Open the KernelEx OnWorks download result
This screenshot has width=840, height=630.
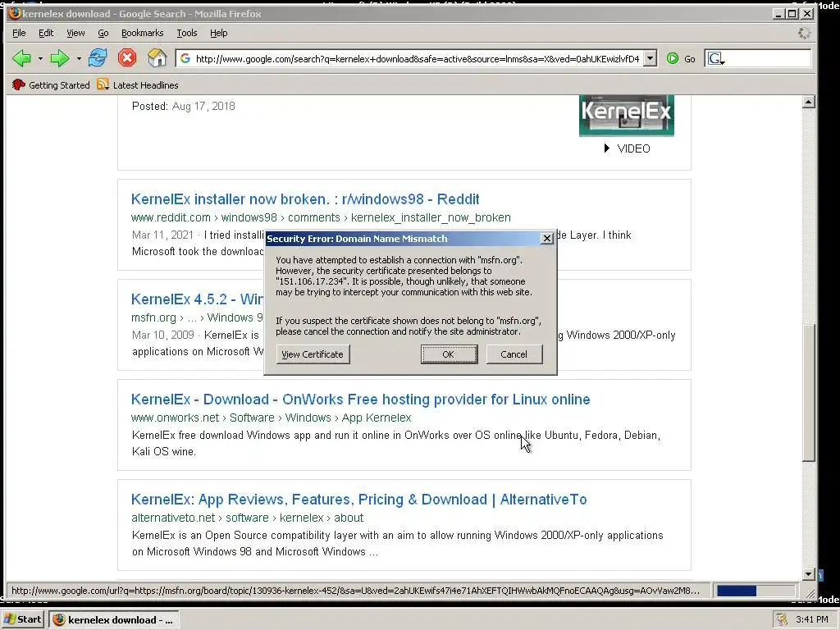(x=361, y=399)
